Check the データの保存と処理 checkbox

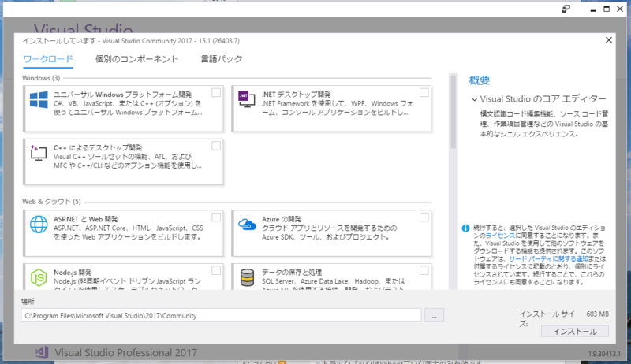pyautogui.click(x=424, y=270)
